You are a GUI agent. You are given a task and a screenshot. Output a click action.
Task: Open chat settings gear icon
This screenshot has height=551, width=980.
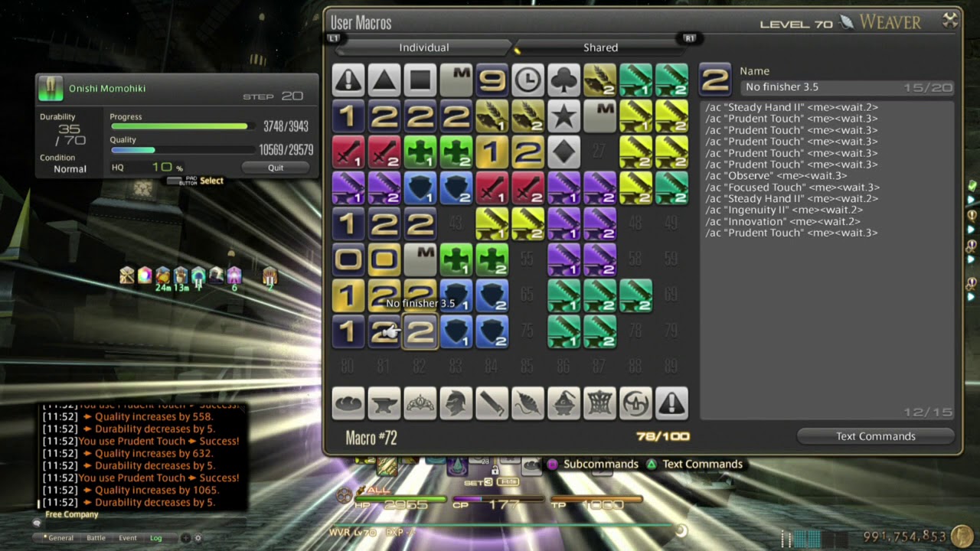pos(198,538)
